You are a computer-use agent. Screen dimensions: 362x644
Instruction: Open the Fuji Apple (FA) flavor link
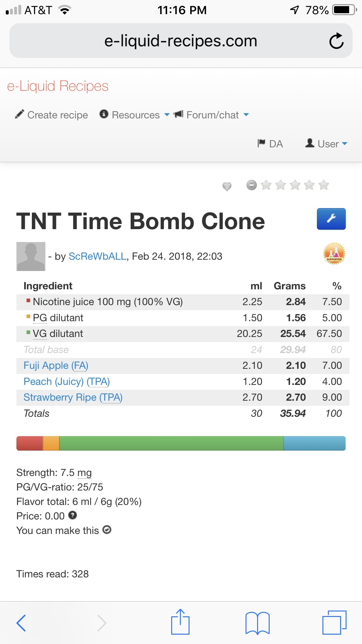[x=56, y=366]
